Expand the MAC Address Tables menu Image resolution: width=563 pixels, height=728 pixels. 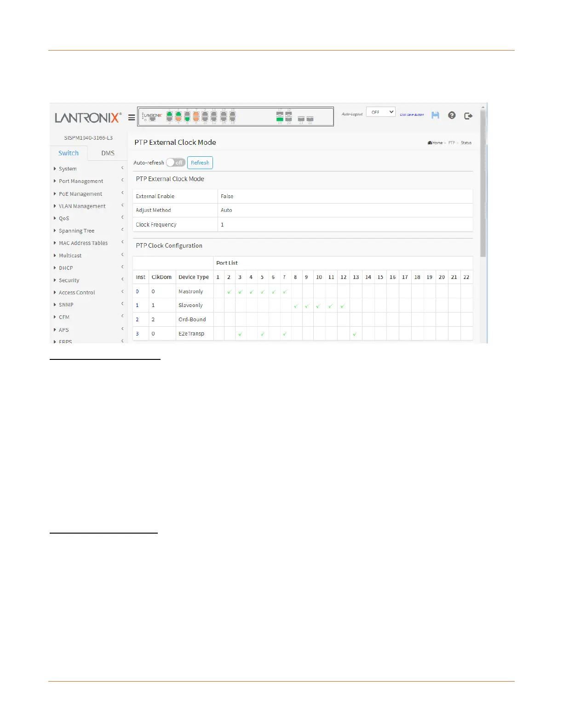(88, 243)
